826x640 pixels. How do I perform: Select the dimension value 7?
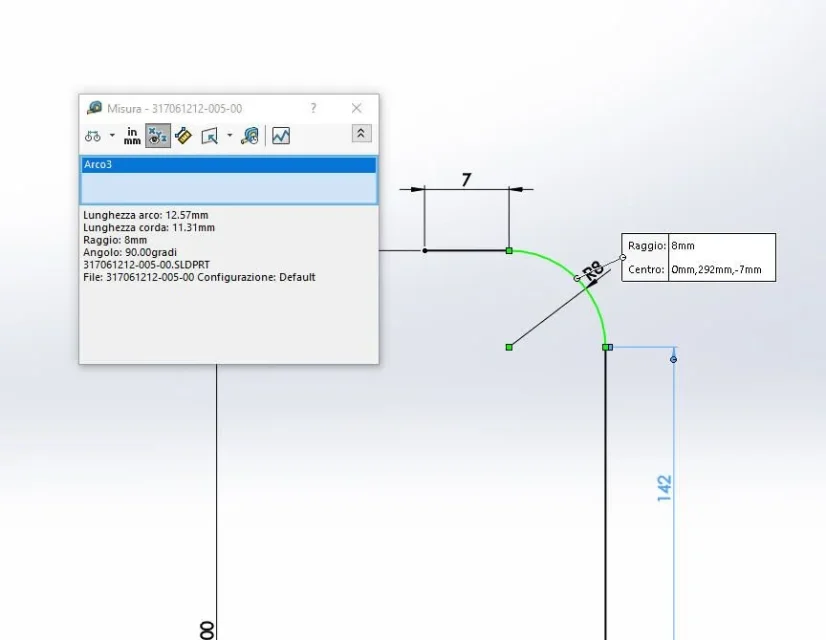[x=466, y=180]
